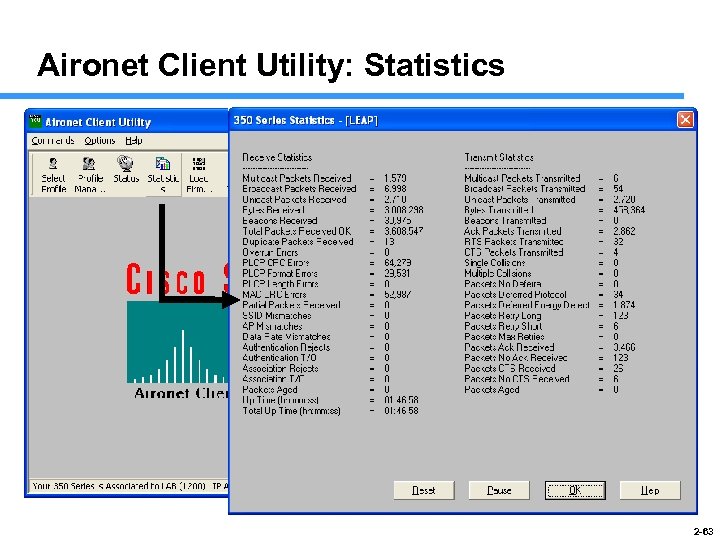Screen dimensions: 720x540
Task: Select the RTS Packets Transmitted label
Action: click(x=513, y=242)
